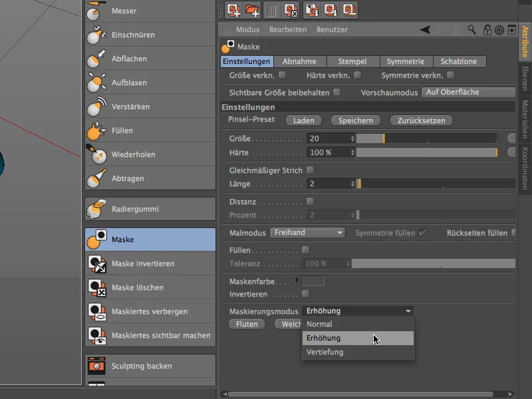Click the trash delete layer icon
This screenshot has width=532, height=399.
pyautogui.click(x=271, y=11)
